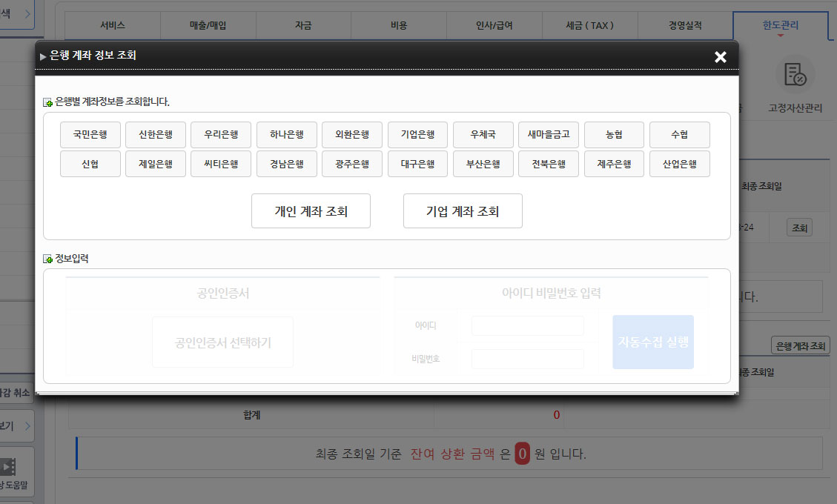Select 농협 bank button
837x504 pixels.
point(614,135)
